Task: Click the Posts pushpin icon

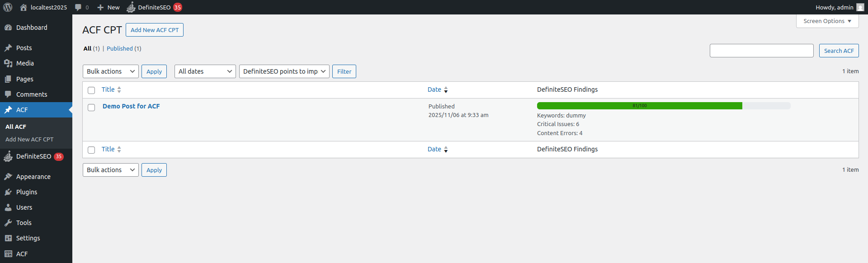Action: pyautogui.click(x=8, y=48)
